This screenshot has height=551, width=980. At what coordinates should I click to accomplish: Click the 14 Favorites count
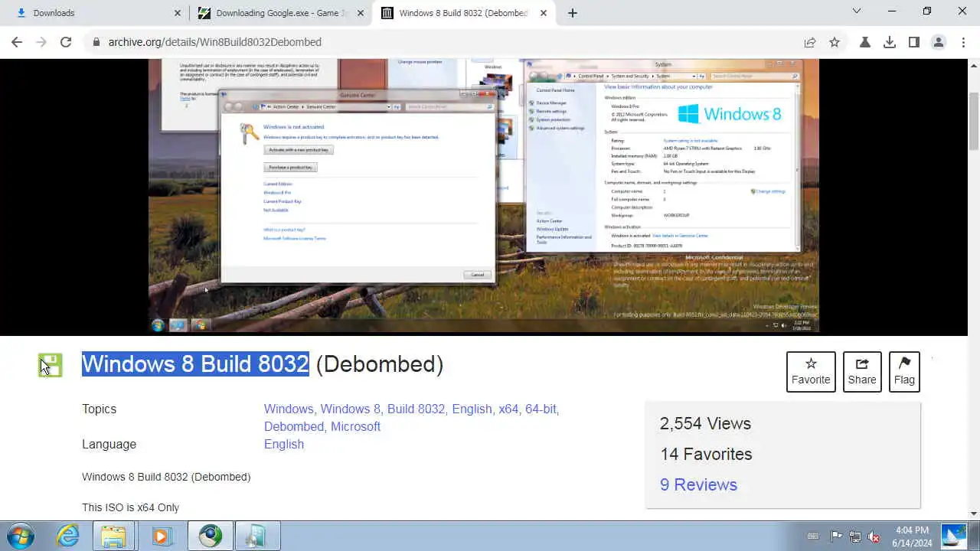point(706,454)
